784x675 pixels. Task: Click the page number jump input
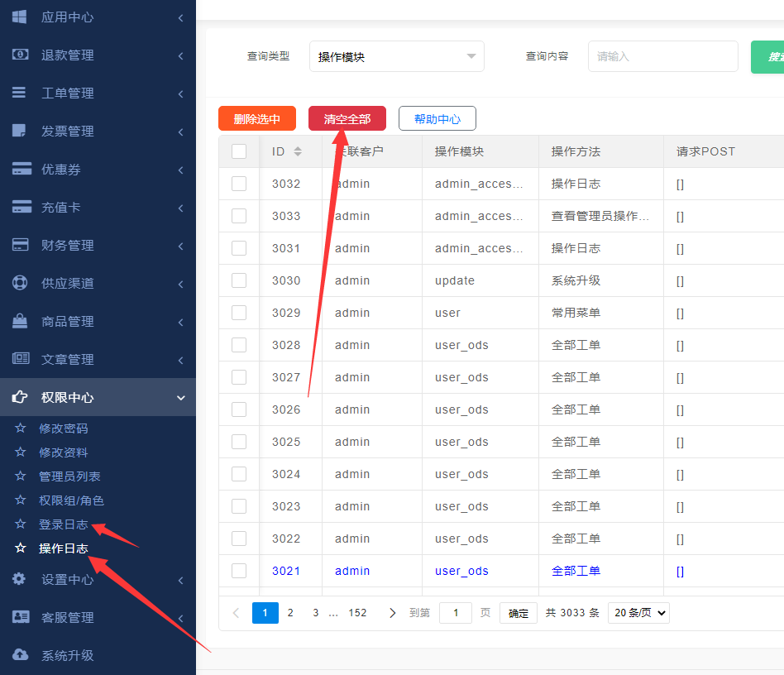(x=455, y=613)
